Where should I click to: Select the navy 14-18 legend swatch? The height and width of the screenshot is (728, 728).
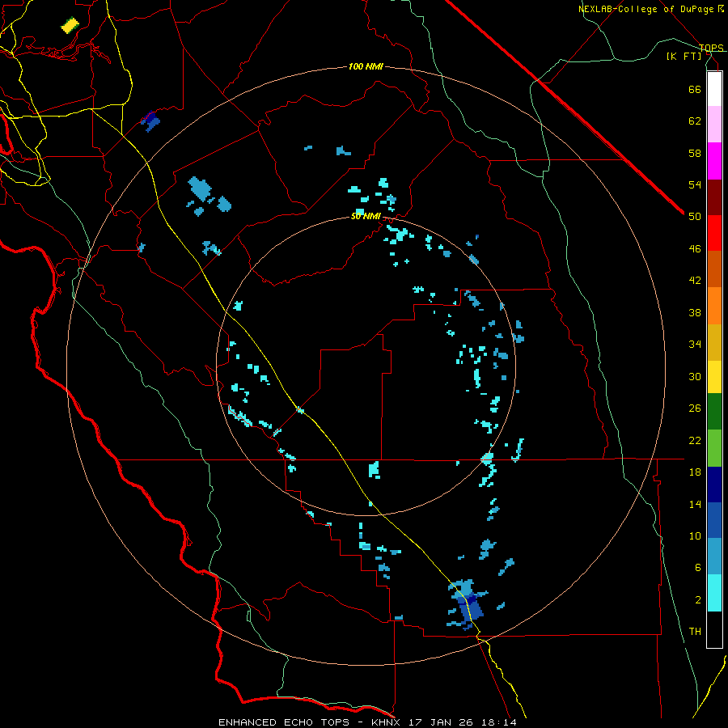click(x=714, y=485)
